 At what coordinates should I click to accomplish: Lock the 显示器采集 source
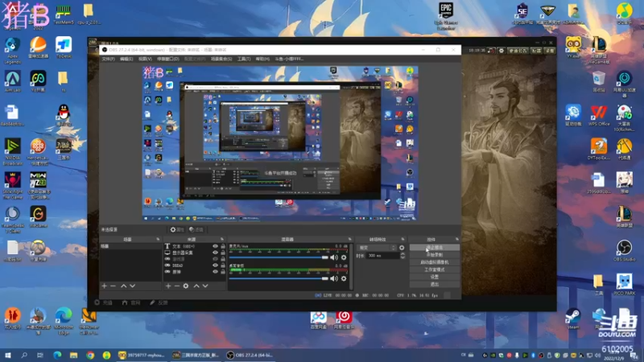pos(223,253)
